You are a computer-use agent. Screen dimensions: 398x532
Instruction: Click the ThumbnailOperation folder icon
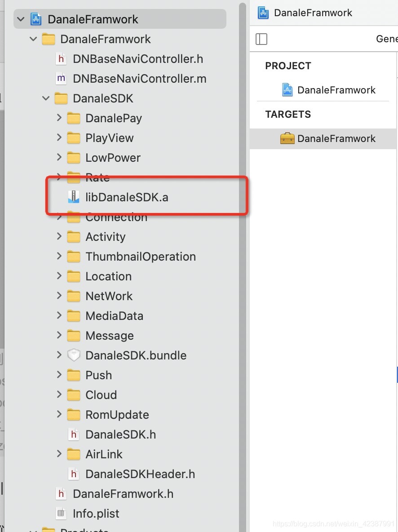pos(74,257)
